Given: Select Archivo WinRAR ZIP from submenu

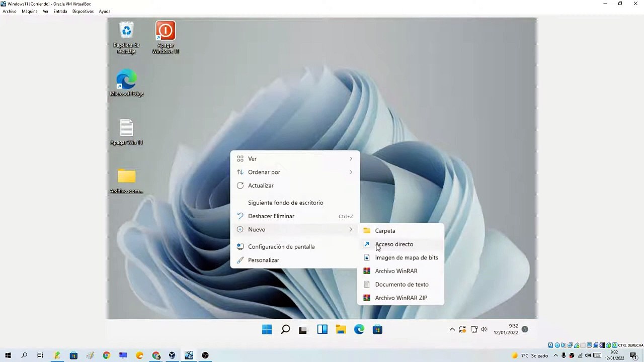Looking at the screenshot, I should coord(401,298).
